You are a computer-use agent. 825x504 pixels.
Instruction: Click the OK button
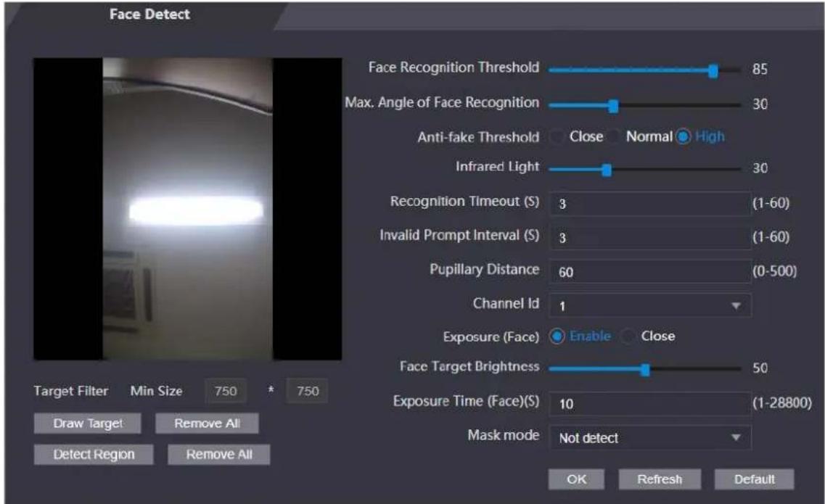click(576, 479)
